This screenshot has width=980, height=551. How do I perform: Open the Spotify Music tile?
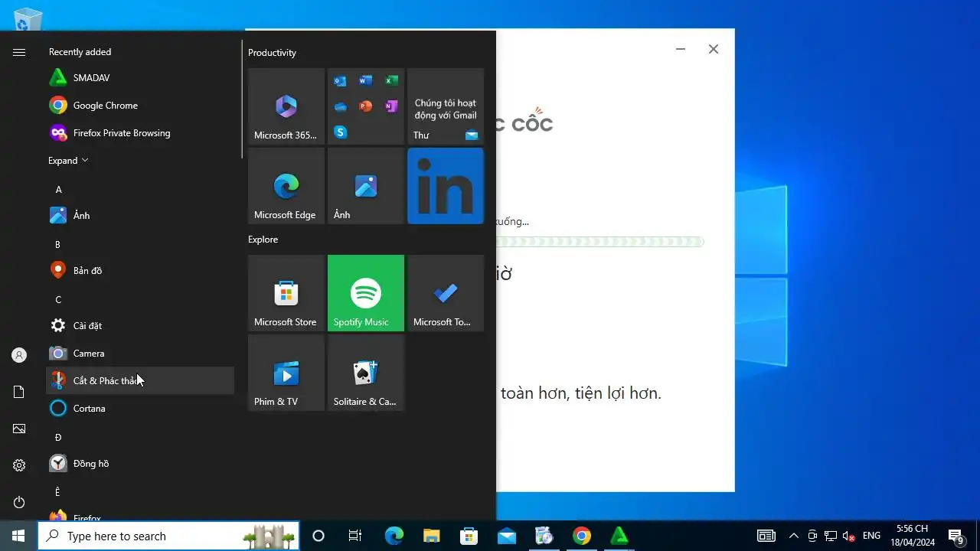coord(366,293)
